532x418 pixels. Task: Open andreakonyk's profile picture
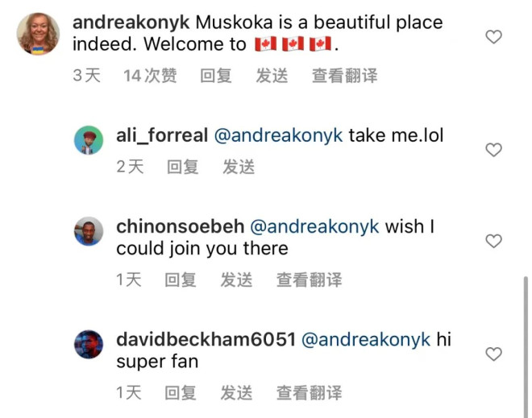click(x=39, y=34)
